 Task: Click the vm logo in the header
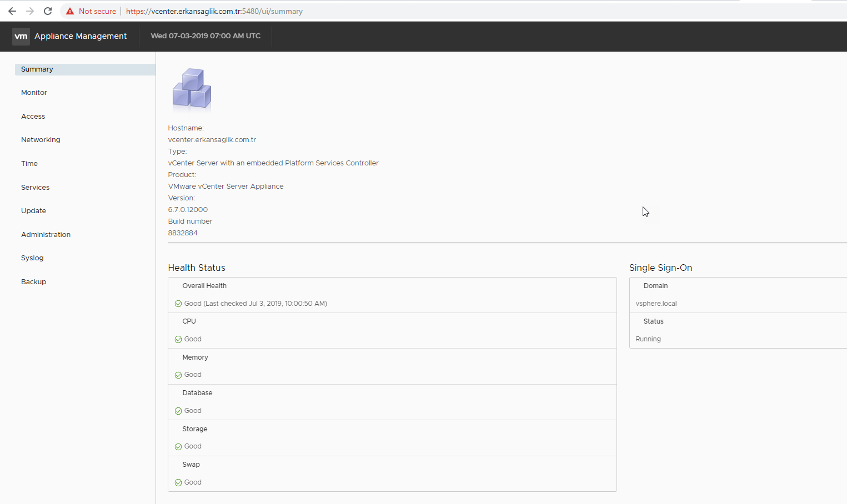coord(21,36)
